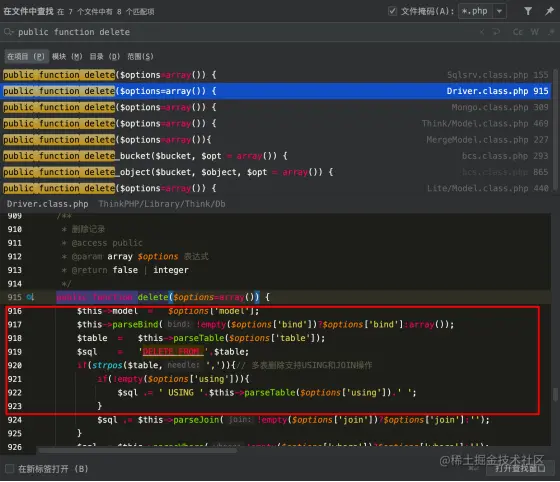The image size is (560, 482).
Task: Click the code preview vertical scrollbar thumb
Action: 555,395
